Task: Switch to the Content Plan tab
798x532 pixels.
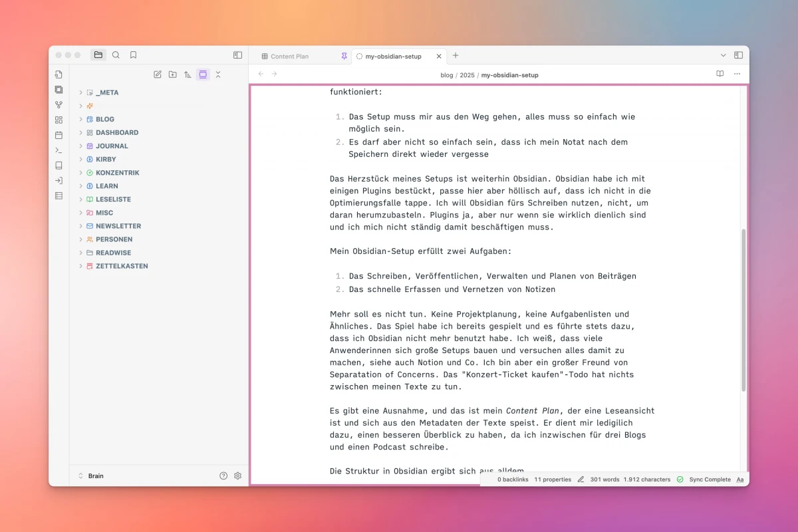Action: [289, 57]
